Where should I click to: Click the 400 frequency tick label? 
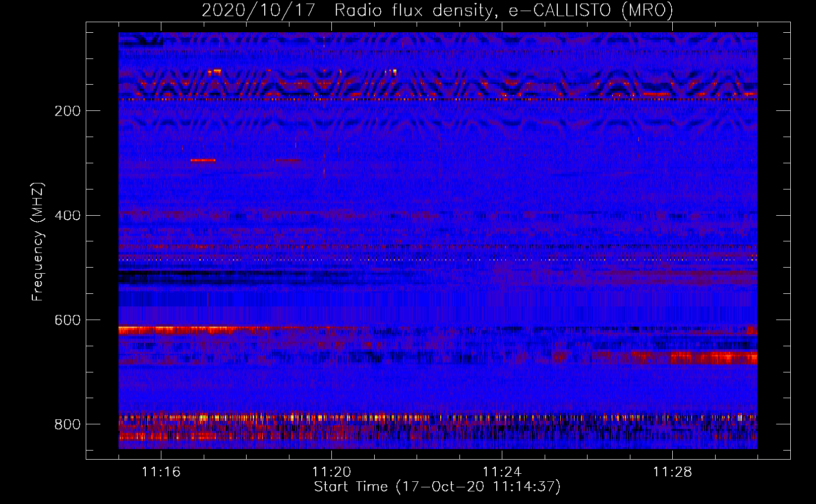point(68,216)
